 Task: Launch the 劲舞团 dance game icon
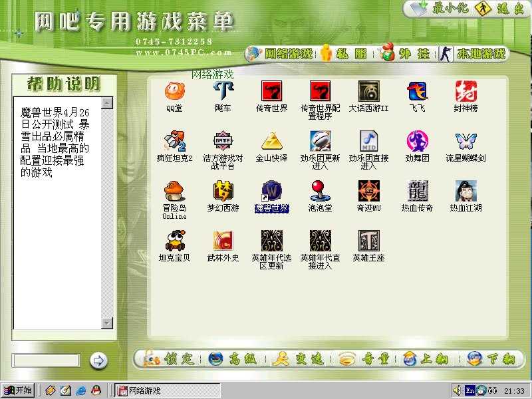coord(418,141)
